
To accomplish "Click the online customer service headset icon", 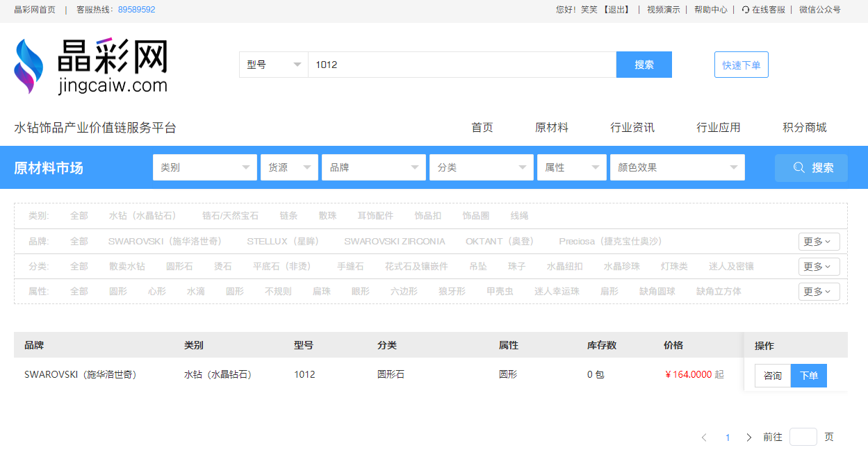I will (746, 10).
